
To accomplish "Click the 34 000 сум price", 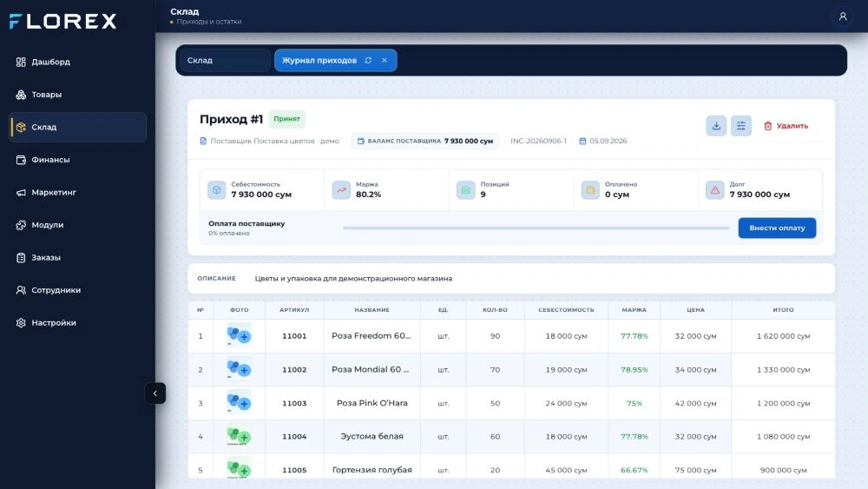I will (695, 369).
